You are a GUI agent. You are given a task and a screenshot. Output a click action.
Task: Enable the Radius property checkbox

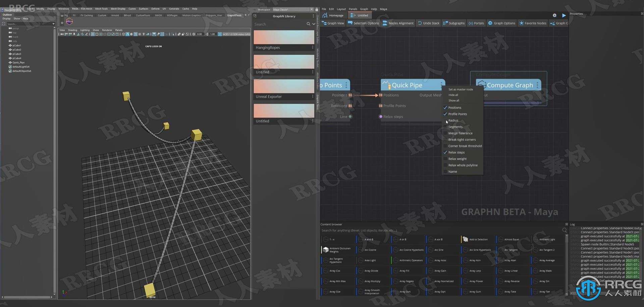click(x=445, y=120)
